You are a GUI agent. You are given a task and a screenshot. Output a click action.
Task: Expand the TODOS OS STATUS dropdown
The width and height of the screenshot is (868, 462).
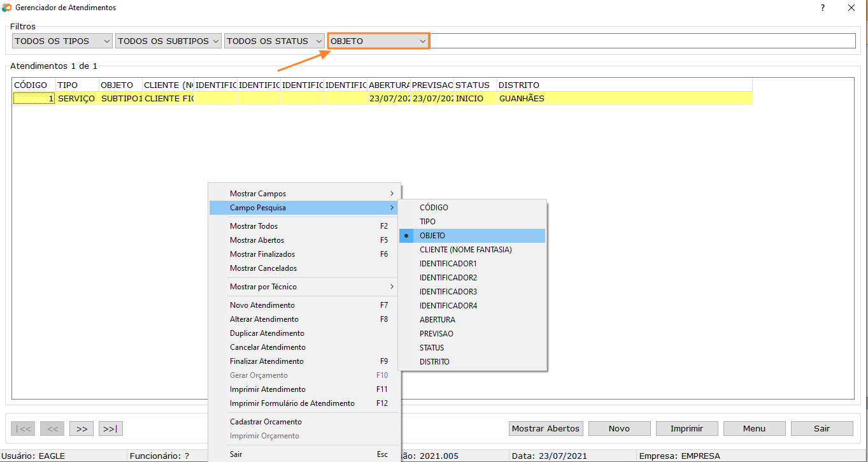274,41
